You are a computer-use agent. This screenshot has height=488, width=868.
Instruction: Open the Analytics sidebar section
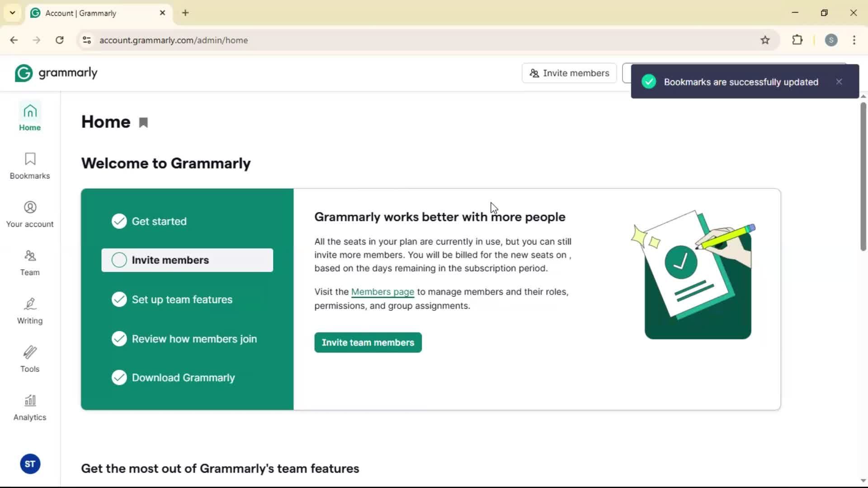[30, 408]
